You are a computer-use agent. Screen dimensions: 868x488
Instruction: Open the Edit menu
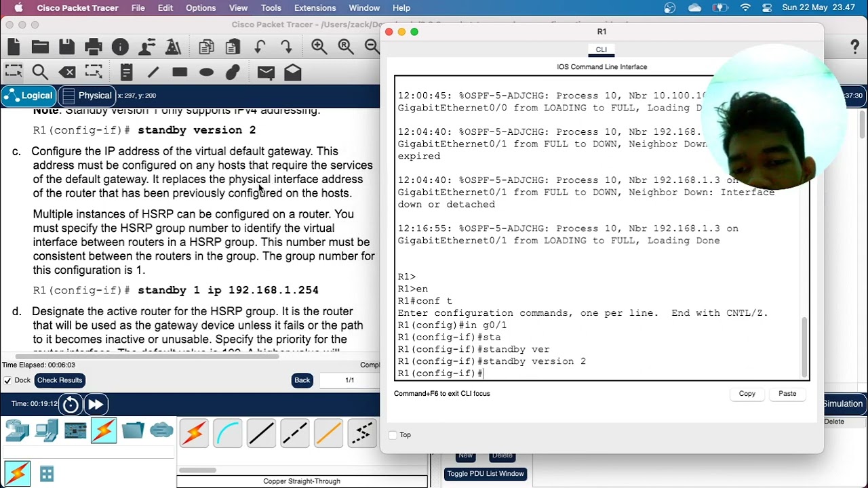165,7
